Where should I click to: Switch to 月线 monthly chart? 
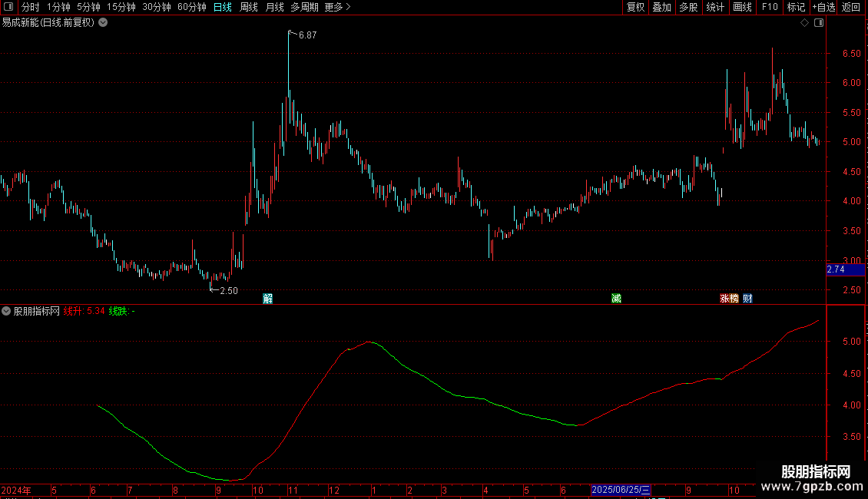274,7
